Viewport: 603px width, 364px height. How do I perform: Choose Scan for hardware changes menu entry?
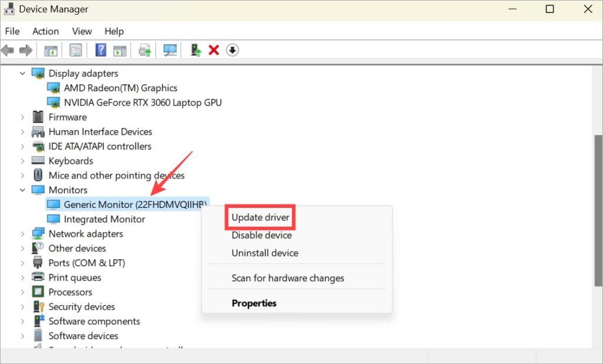click(287, 278)
